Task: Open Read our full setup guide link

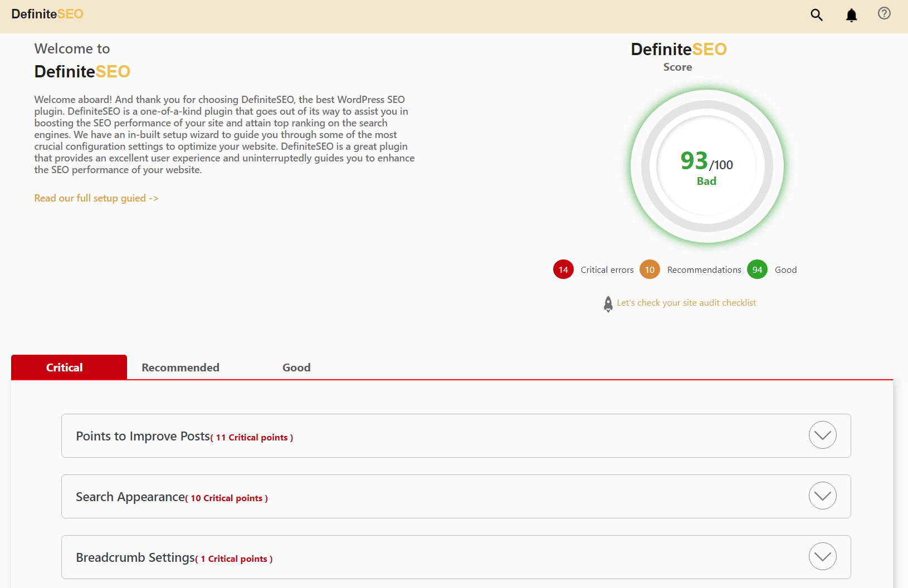Action: [x=96, y=198]
